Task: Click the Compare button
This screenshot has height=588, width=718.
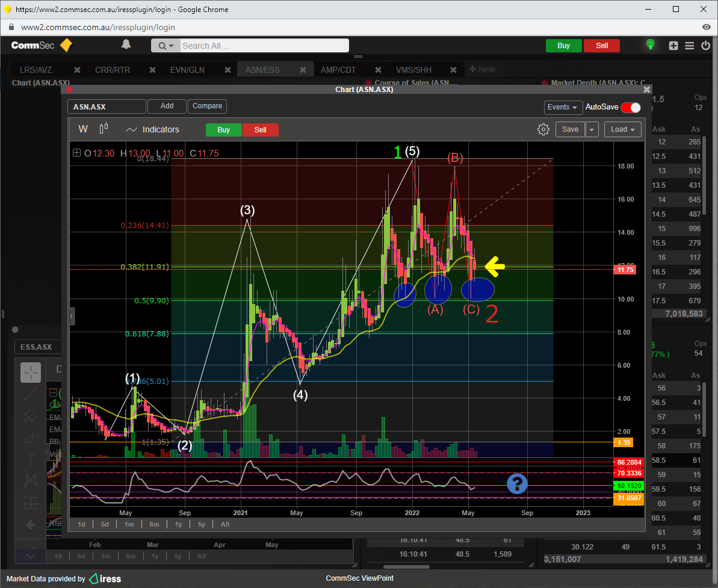Action: click(x=207, y=107)
